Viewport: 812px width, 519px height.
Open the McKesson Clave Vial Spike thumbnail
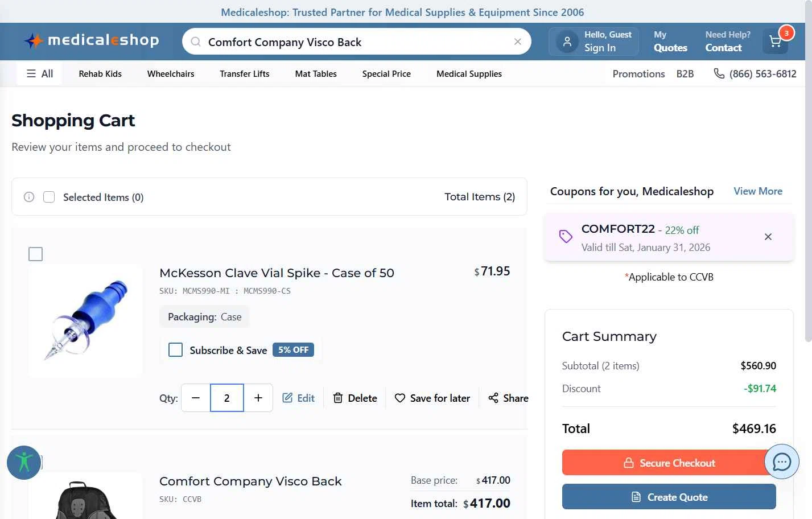point(85,320)
